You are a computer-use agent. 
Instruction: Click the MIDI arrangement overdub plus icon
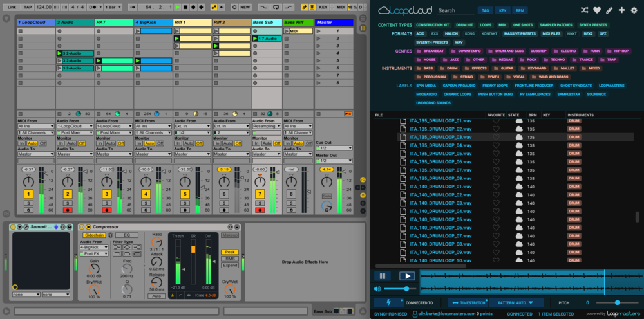pos(201,7)
